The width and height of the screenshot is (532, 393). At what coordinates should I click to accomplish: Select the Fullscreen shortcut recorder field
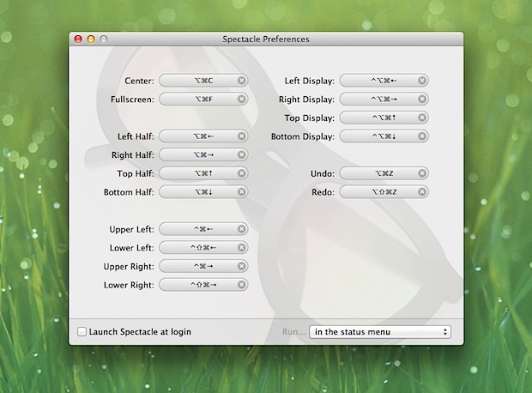(203, 99)
